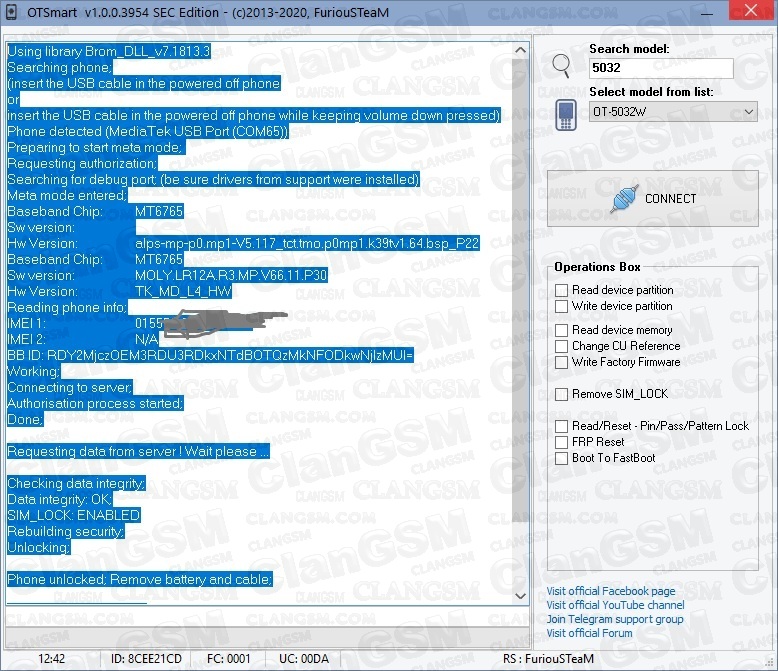The image size is (778, 671).
Task: Click the OTSmart app icon in title bar
Action: [x=11, y=12]
